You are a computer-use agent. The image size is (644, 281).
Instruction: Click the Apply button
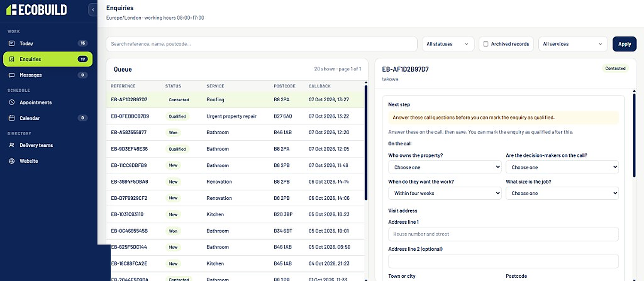click(624, 44)
